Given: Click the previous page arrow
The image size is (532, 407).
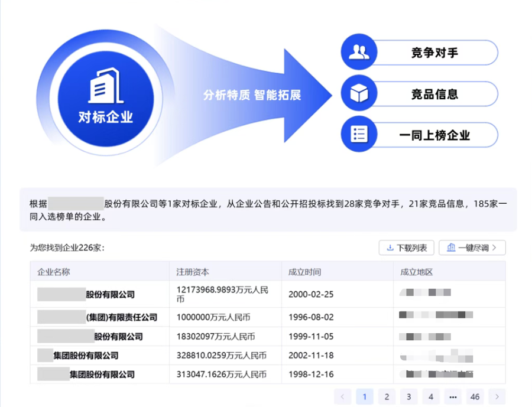Looking at the screenshot, I should 343,397.
